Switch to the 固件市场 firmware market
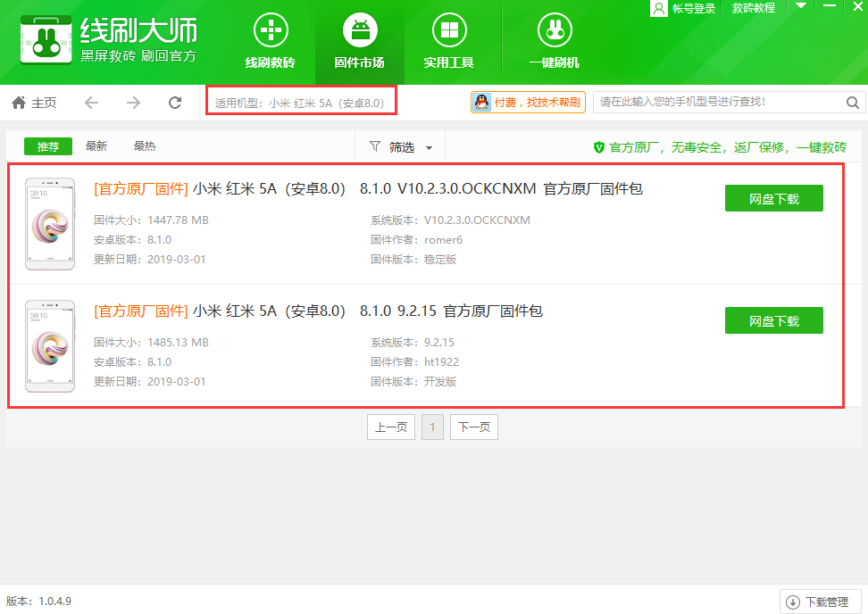868x614 pixels. (x=360, y=42)
